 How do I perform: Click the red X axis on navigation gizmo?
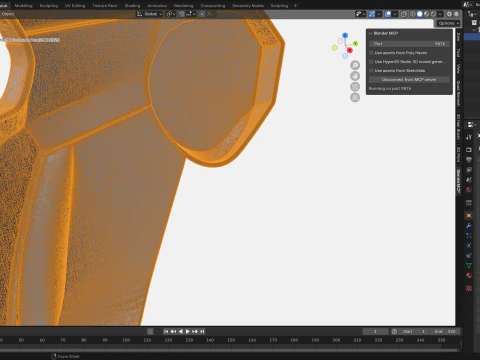[x=349, y=50]
